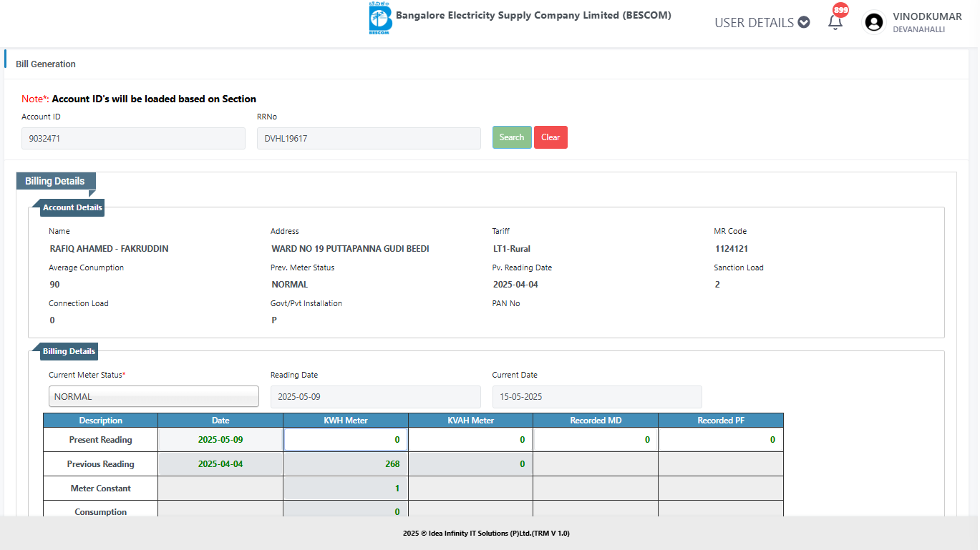Click the red Clear button

(x=550, y=137)
